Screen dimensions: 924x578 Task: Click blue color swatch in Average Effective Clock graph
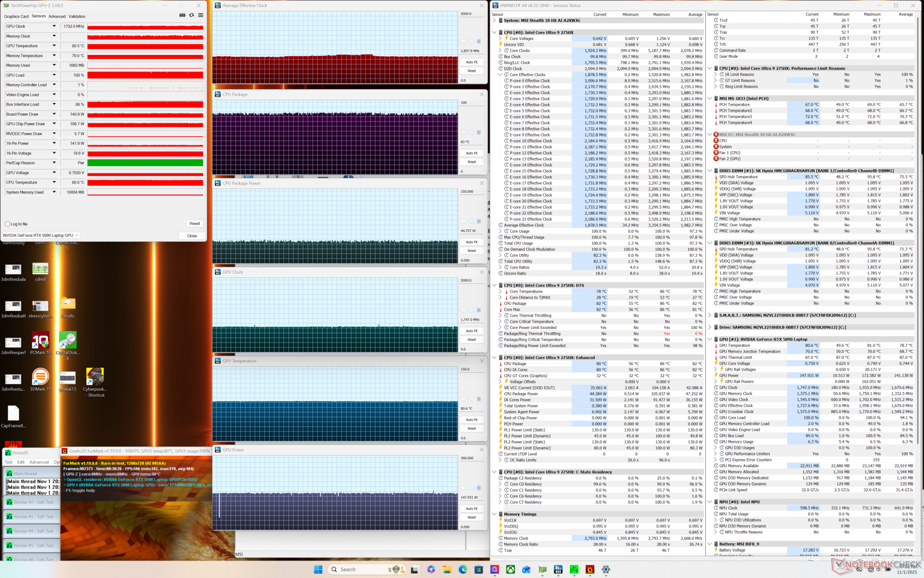click(x=478, y=41)
